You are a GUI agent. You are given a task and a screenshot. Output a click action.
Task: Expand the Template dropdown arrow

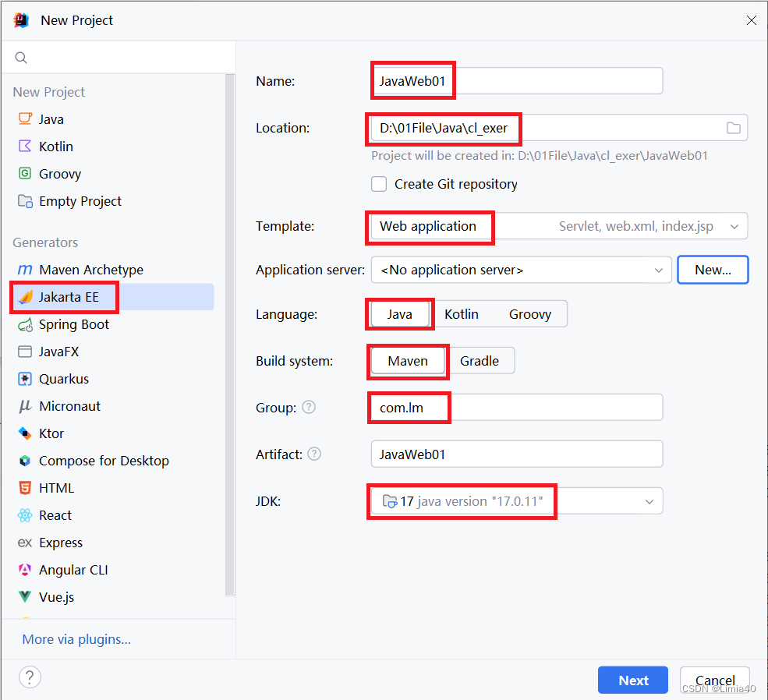pos(734,227)
